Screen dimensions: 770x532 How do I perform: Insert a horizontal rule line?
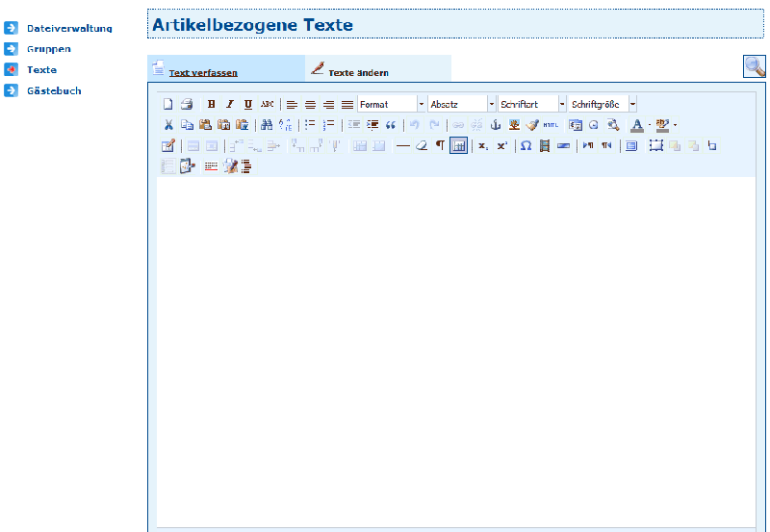click(x=403, y=146)
